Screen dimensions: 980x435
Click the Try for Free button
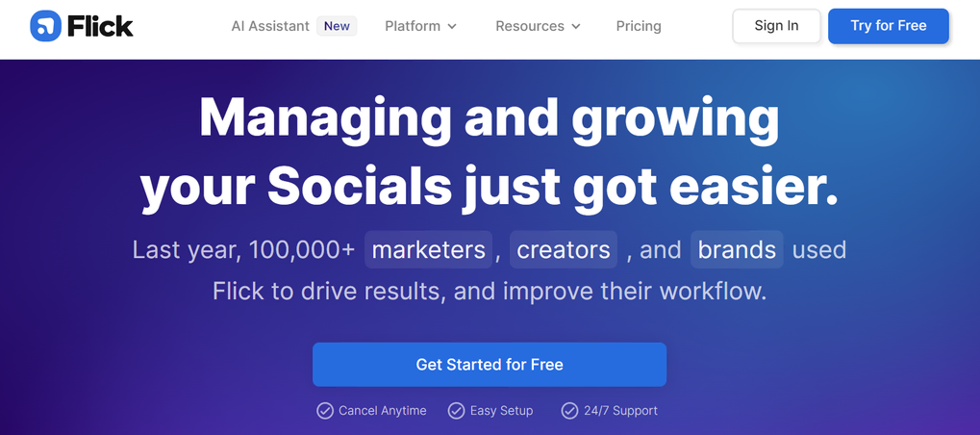coord(888,26)
